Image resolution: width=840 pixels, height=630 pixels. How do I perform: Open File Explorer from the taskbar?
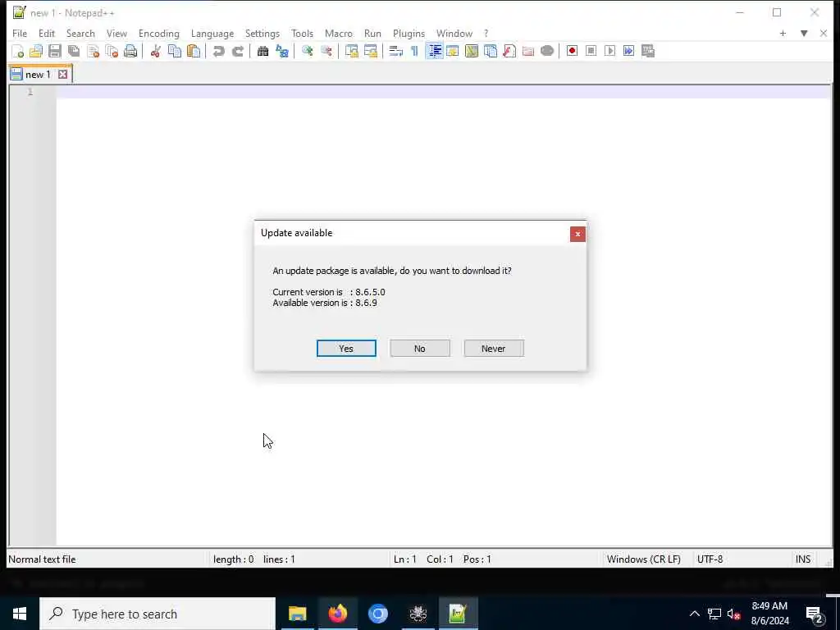(x=297, y=614)
